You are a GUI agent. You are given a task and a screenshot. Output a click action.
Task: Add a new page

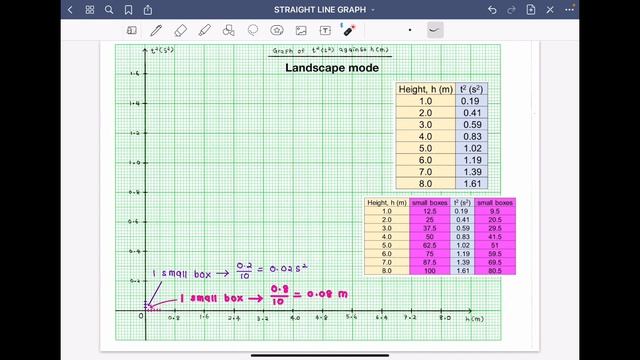click(531, 9)
